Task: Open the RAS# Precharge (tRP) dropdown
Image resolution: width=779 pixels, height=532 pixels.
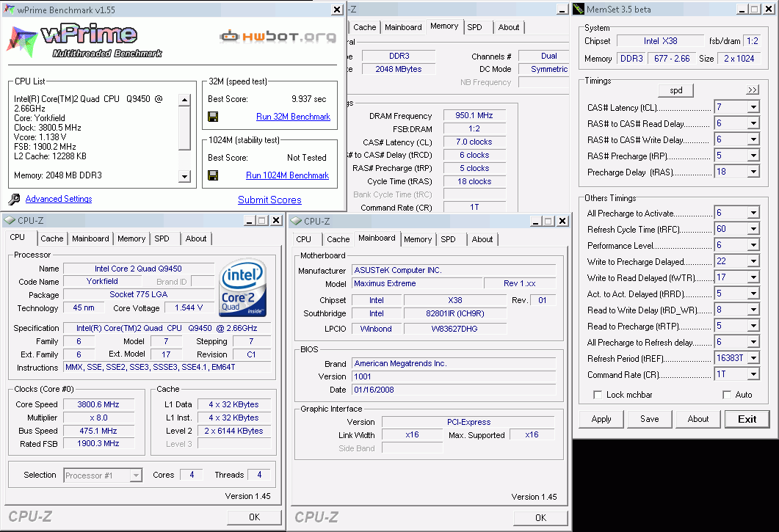Action: tap(753, 156)
